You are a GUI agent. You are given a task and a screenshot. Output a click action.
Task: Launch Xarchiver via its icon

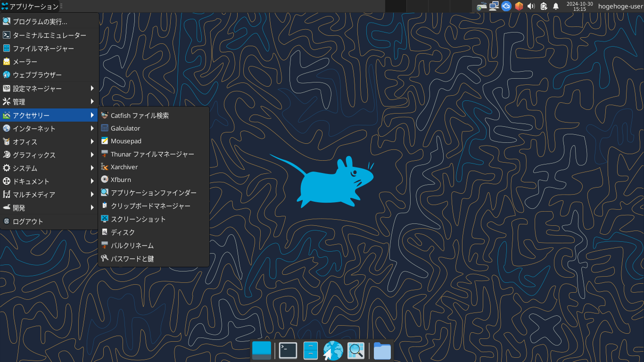(105, 167)
